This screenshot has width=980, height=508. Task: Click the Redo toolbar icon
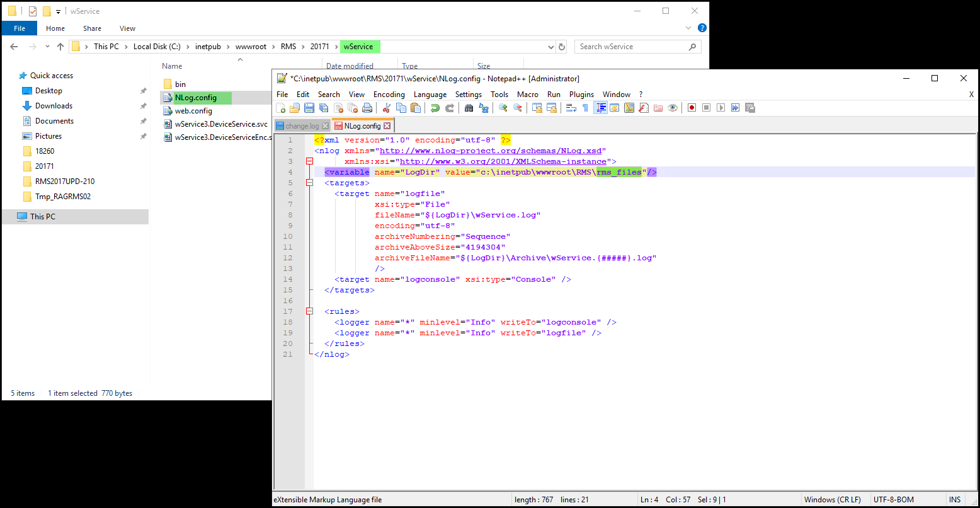(x=450, y=108)
